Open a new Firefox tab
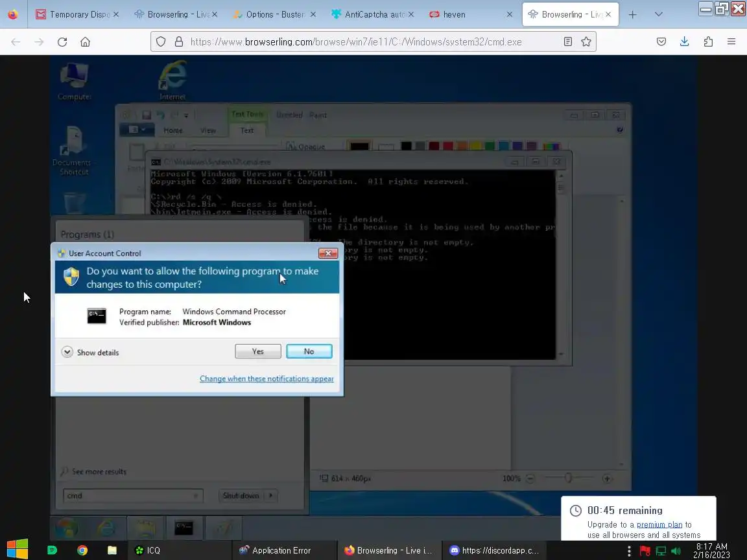Screen dimensions: 747x560 [632, 14]
